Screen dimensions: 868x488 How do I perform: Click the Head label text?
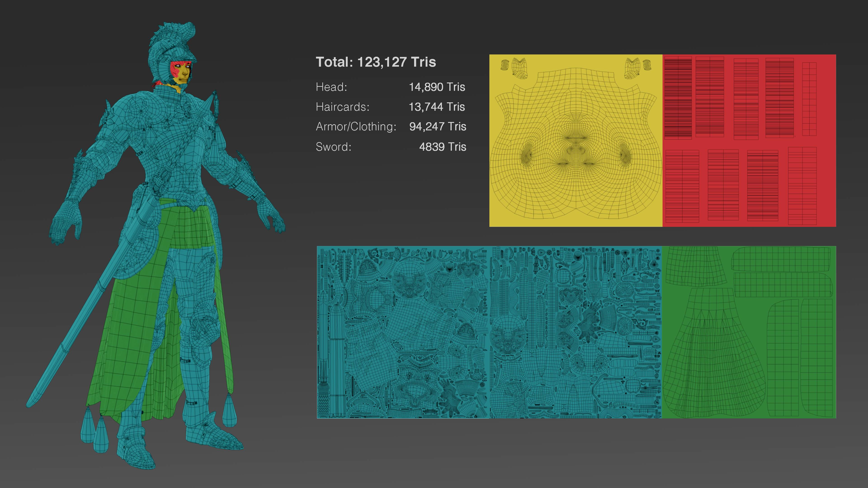tap(331, 87)
